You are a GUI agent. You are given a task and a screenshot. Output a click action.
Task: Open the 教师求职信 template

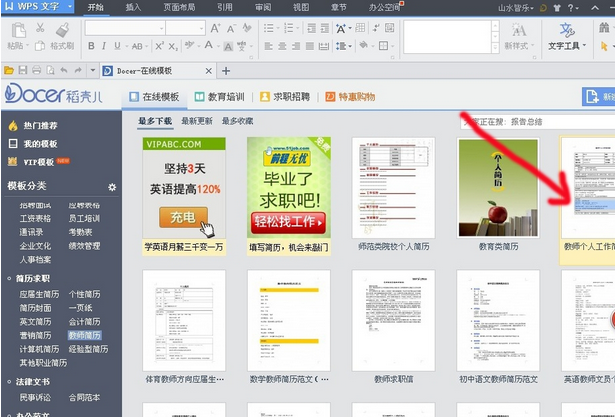point(393,320)
